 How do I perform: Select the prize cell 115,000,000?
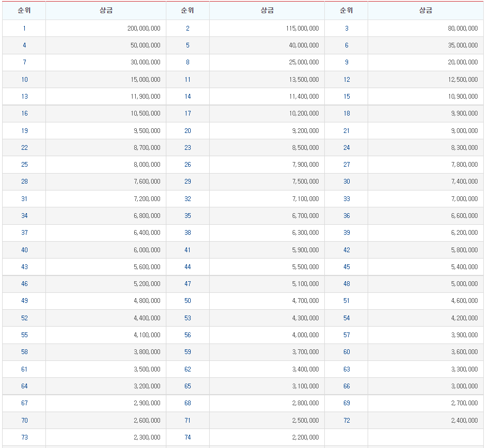(x=302, y=28)
